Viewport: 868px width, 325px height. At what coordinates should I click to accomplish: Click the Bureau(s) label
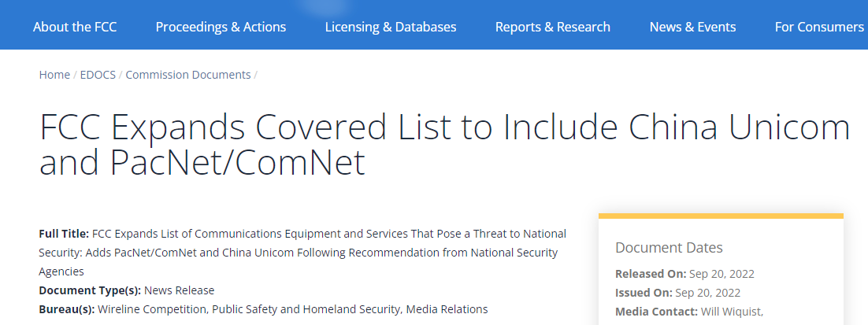point(67,309)
